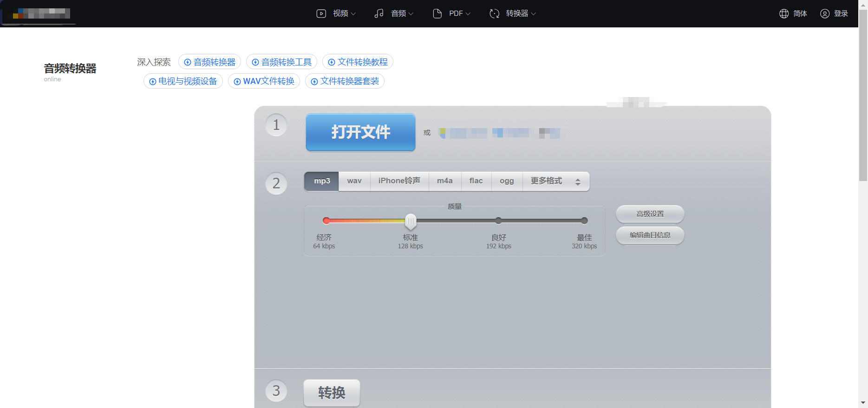Screen dimensions: 868x408
Task: Expand the 更多格式 format dropdown
Action: 556,181
